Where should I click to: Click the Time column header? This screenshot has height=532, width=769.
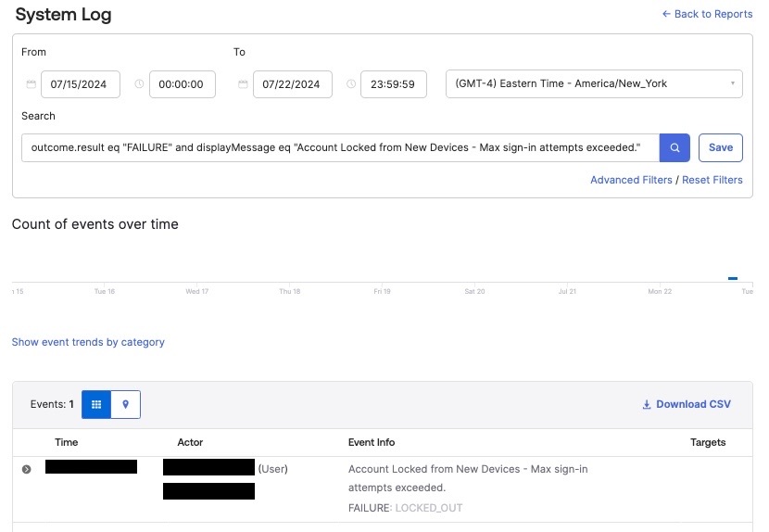coord(67,442)
